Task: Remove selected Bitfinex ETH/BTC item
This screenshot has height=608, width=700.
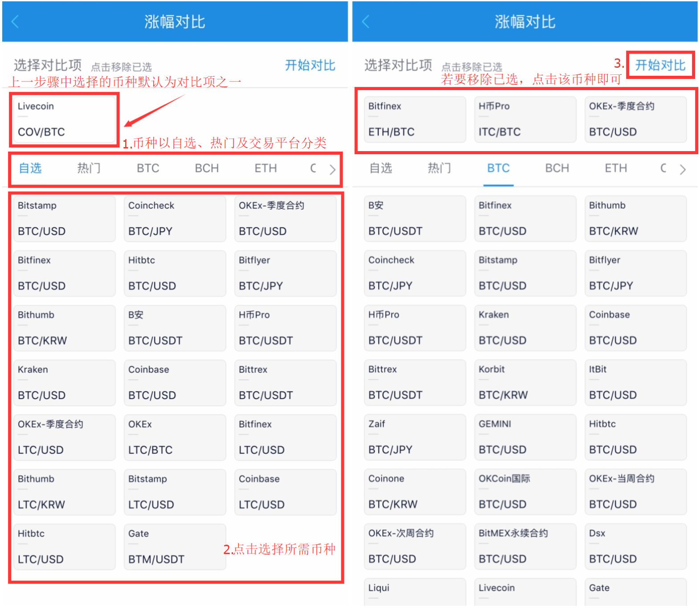Action: 415,119
